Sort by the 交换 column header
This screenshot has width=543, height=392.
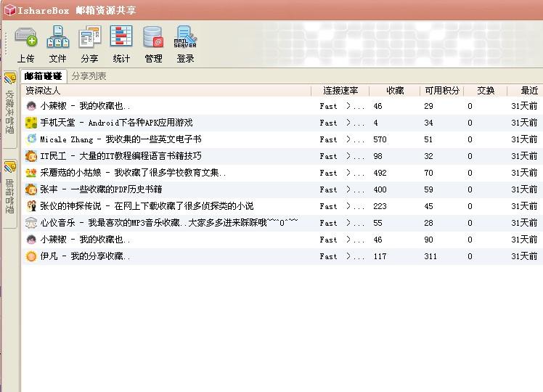(486, 91)
